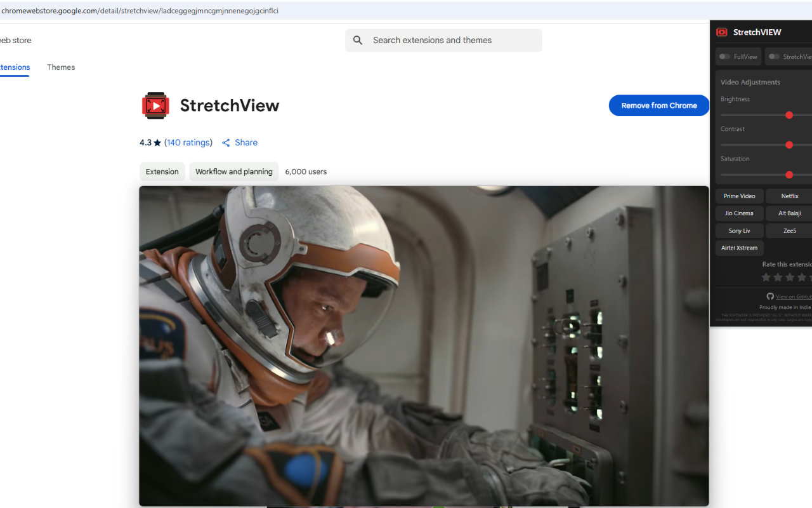This screenshot has height=508, width=812.
Task: Click the Remove from Chrome button
Action: click(x=658, y=105)
